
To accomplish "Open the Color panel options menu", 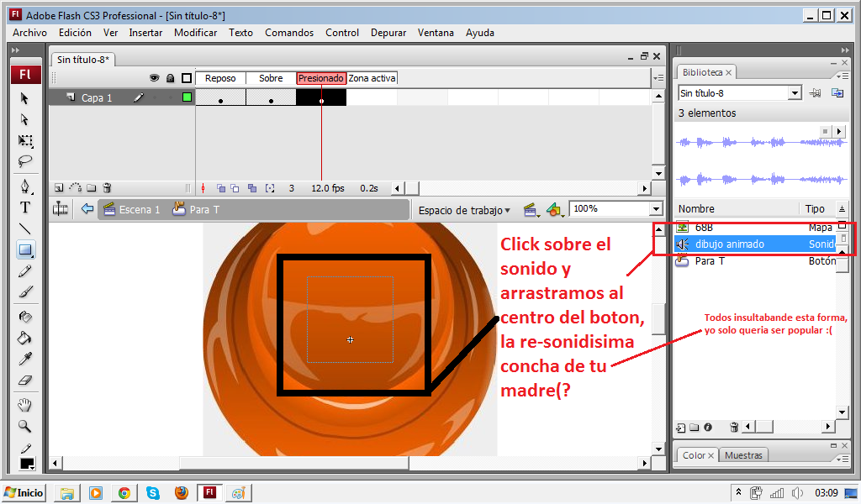I will (x=843, y=458).
